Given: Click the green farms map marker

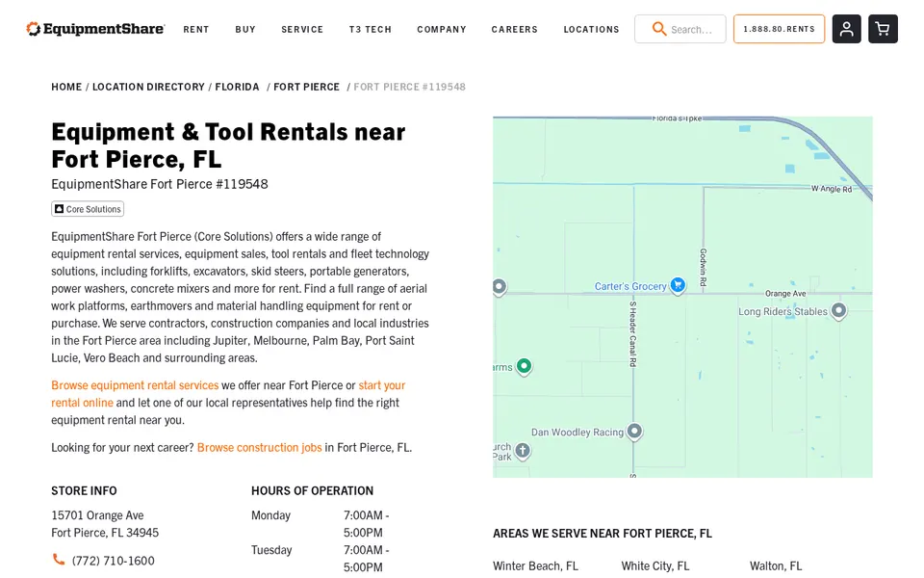Looking at the screenshot, I should click(524, 366).
